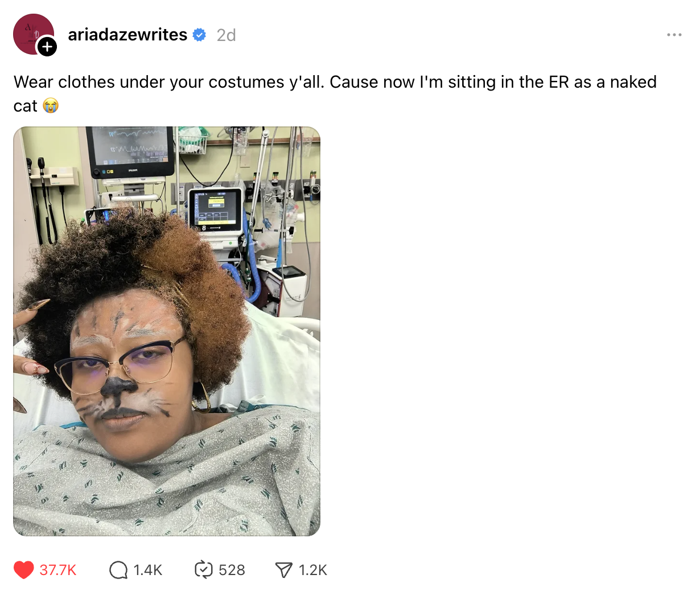
Task: Open the three-dot more options menu
Action: coord(674,35)
